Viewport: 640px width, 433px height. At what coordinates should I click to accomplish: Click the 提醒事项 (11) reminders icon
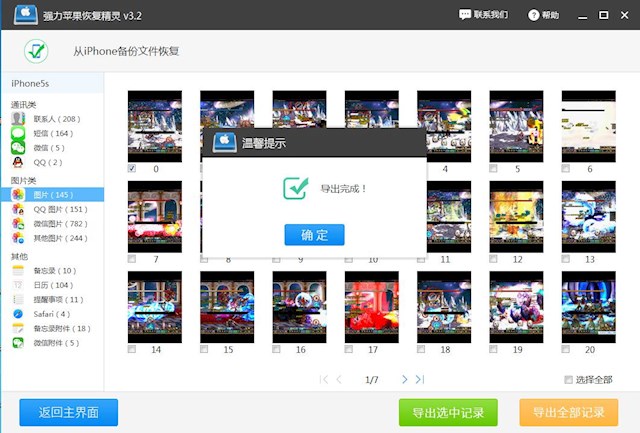(x=18, y=300)
